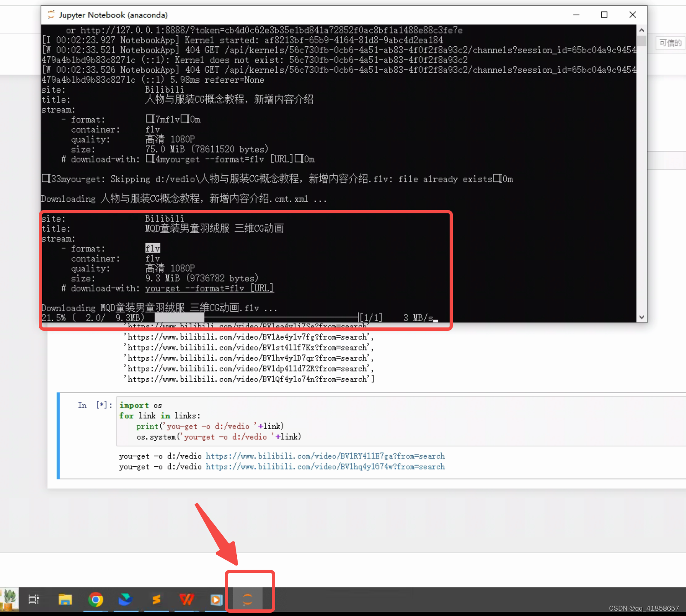This screenshot has width=686, height=616.
Task: Click the os.system code line in the cell
Action: 219,437
